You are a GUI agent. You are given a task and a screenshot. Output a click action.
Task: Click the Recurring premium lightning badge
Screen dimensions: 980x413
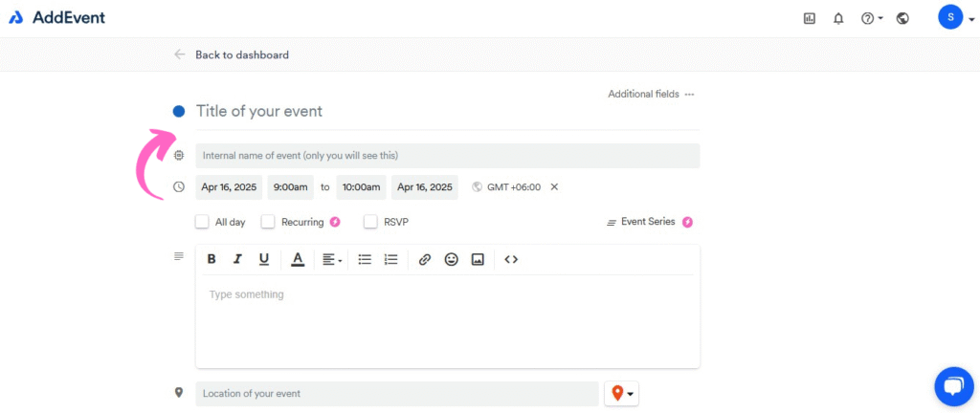coord(335,222)
